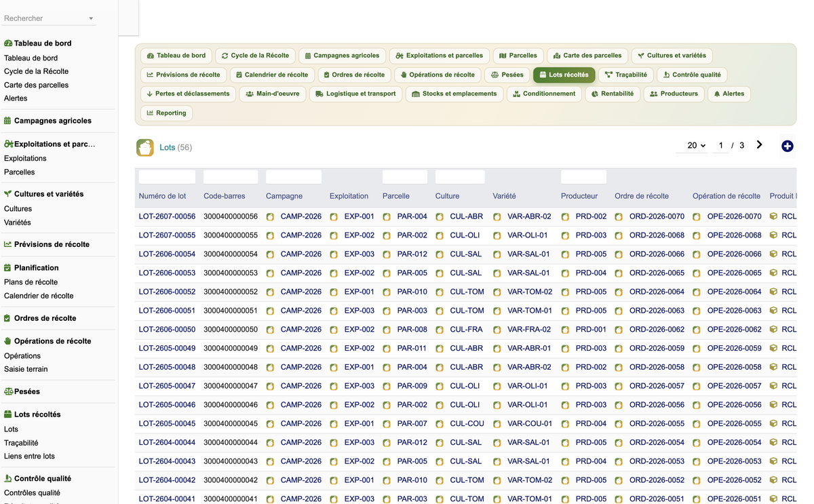Image resolution: width=814 pixels, height=504 pixels.
Task: Click the Producteur filter field
Action: pos(583,177)
